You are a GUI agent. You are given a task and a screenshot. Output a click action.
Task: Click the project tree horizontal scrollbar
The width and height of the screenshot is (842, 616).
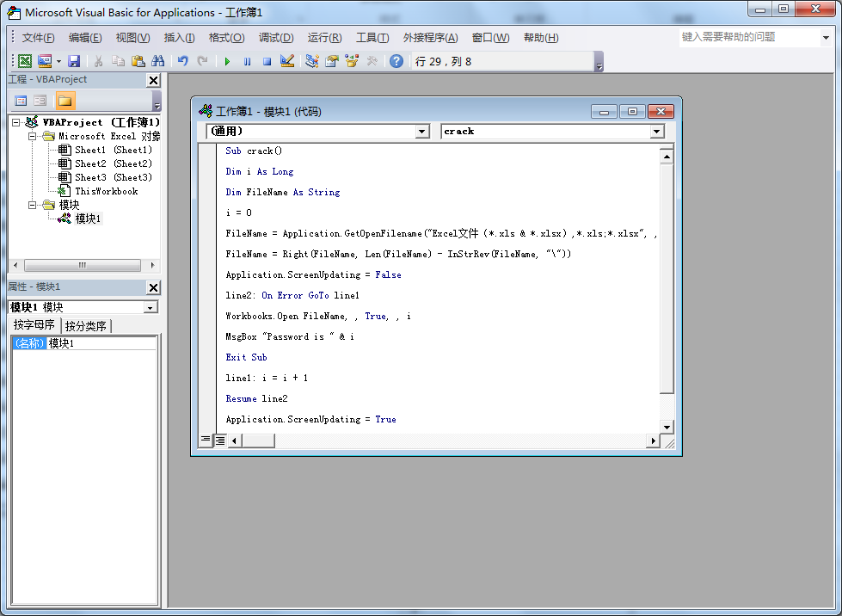point(83,265)
